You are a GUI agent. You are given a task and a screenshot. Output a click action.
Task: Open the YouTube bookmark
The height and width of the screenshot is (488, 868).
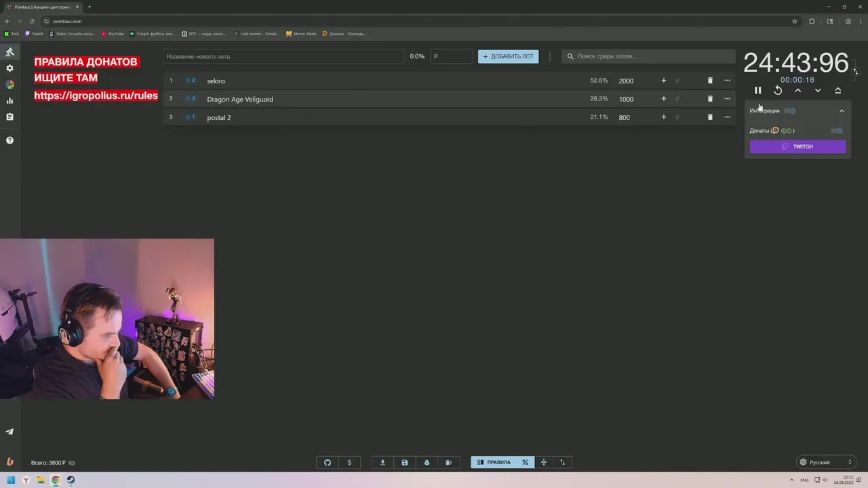[x=113, y=33]
